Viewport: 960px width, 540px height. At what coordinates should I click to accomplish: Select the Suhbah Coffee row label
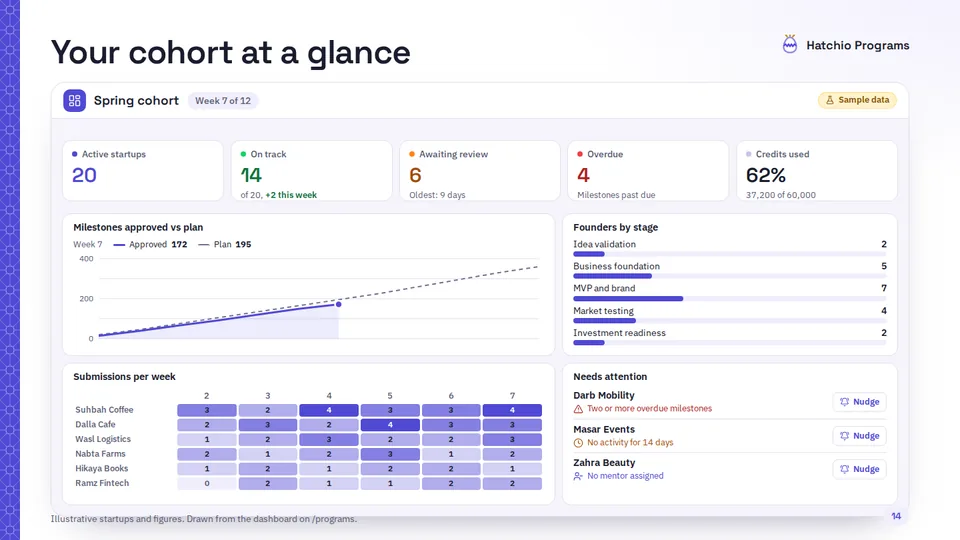point(104,410)
